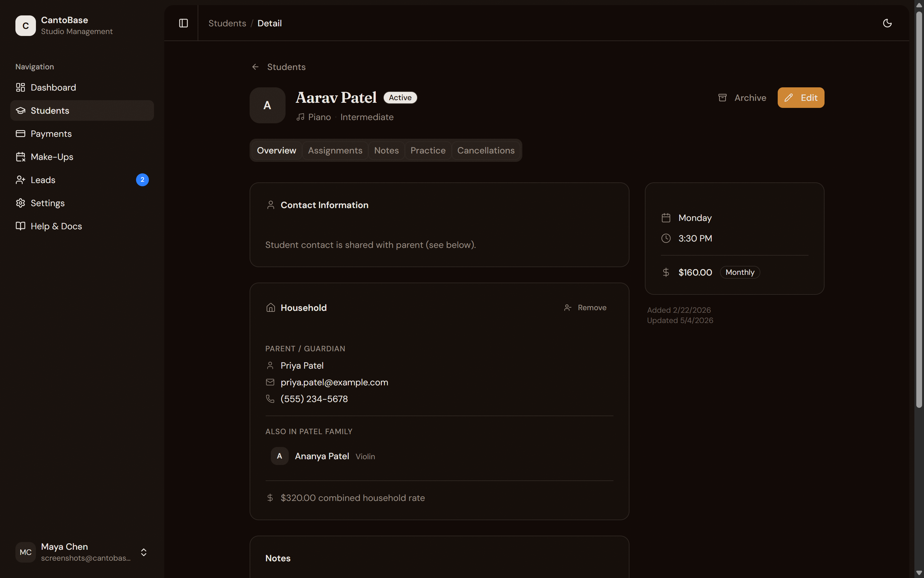Open Help & Docs
924x578 pixels.
82,226
